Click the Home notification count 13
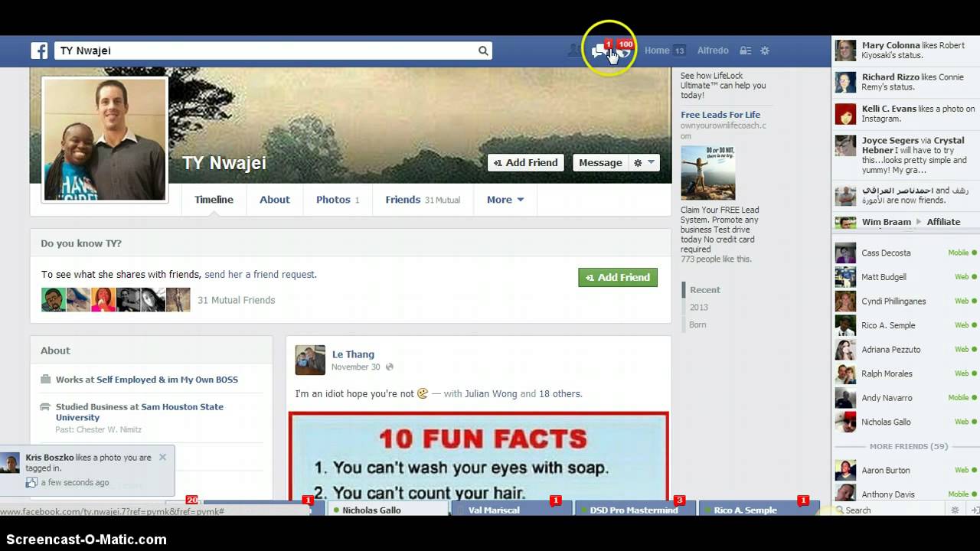Viewport: 980px width, 551px height. pos(679,51)
